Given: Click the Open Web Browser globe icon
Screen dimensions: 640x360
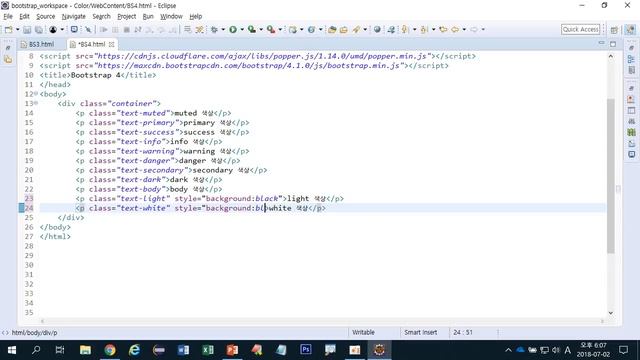Looking at the screenshot, I should pyautogui.click(x=377, y=29).
